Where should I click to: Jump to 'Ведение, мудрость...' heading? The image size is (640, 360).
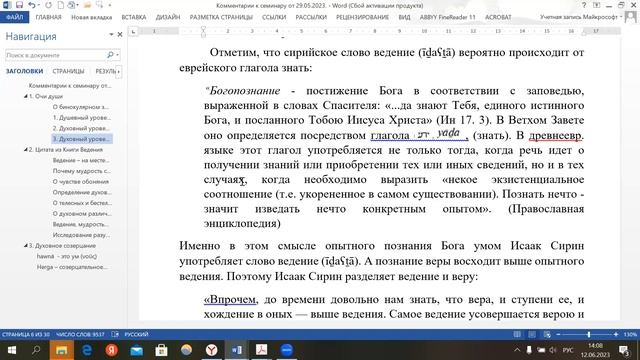point(81,224)
